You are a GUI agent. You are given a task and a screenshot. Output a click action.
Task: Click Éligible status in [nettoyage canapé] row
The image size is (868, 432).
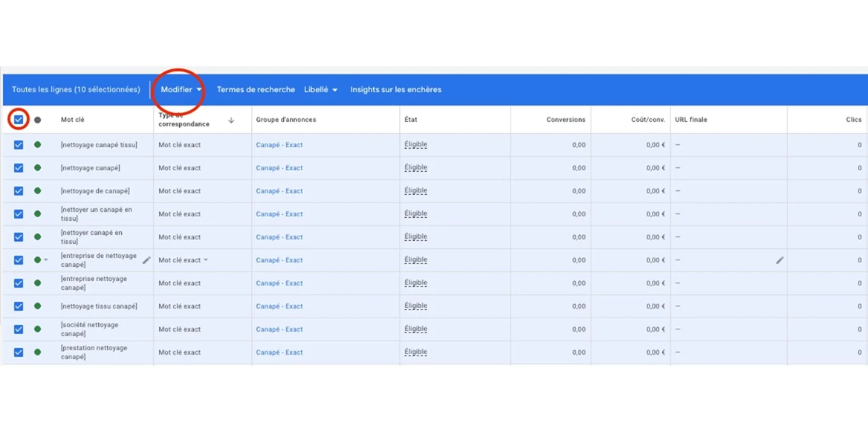(415, 167)
